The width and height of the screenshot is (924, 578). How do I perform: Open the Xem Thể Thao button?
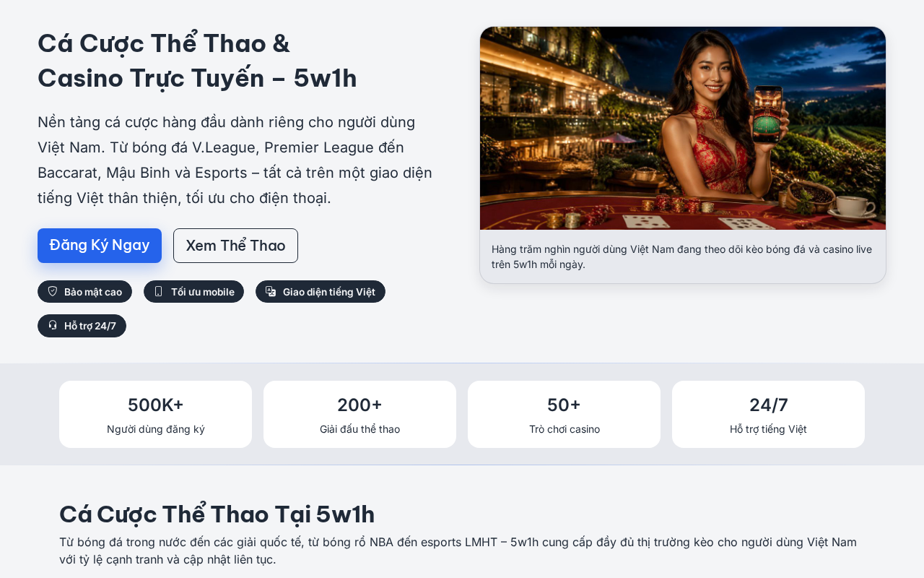click(235, 246)
